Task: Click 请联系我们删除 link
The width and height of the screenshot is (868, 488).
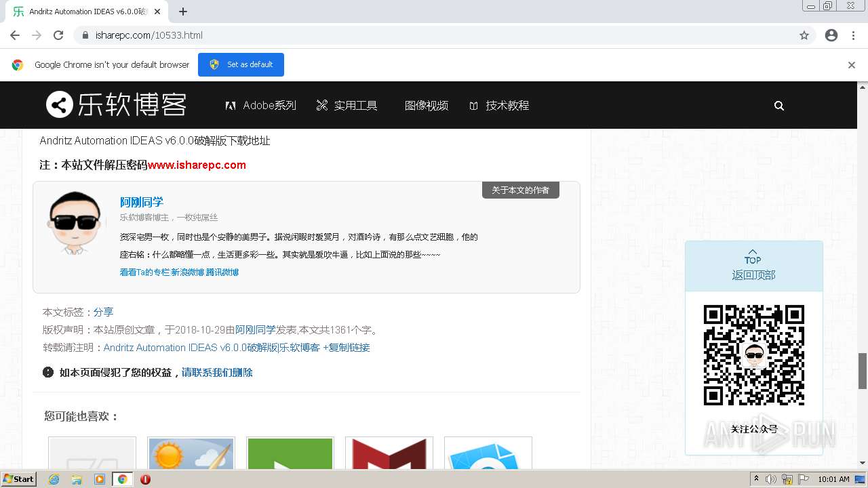Action: (217, 372)
